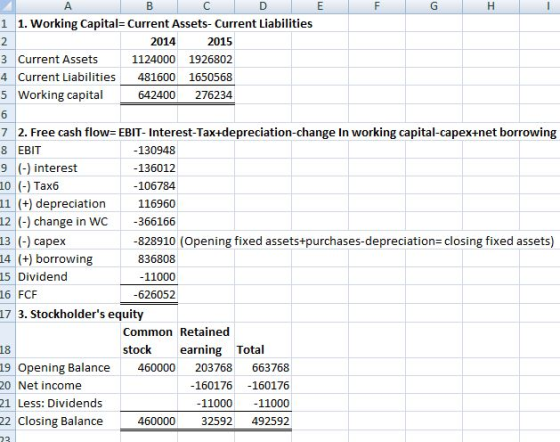Click the 'Opening Balance' label cell
560x442 pixels.
68,367
